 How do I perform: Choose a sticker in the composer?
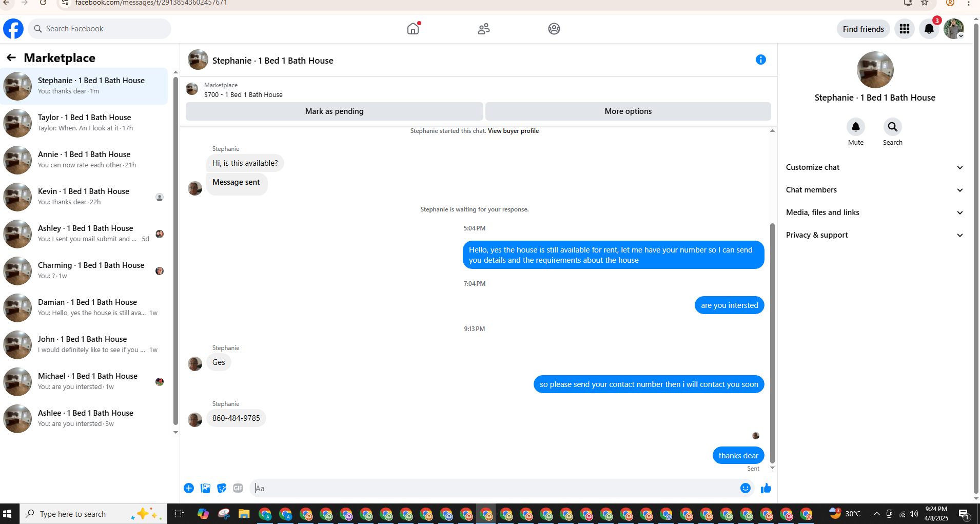(x=222, y=488)
